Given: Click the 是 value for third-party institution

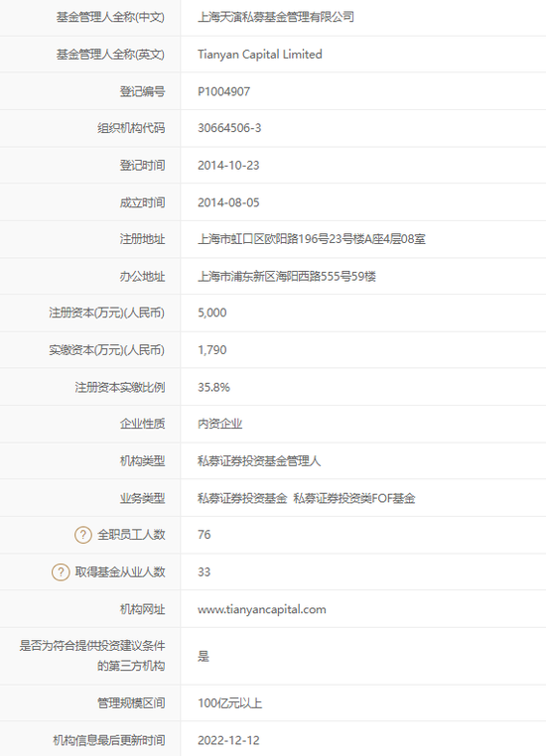Looking at the screenshot, I should tap(204, 656).
